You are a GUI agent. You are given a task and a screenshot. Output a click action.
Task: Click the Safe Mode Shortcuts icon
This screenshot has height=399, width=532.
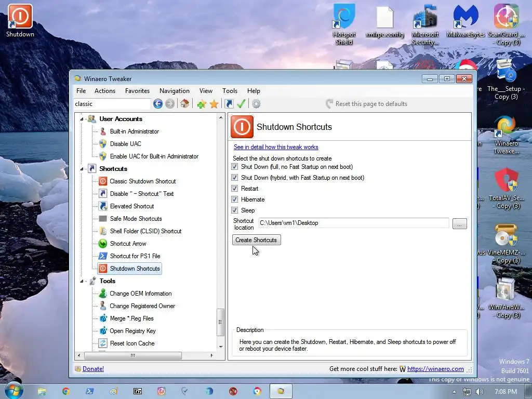(x=103, y=219)
